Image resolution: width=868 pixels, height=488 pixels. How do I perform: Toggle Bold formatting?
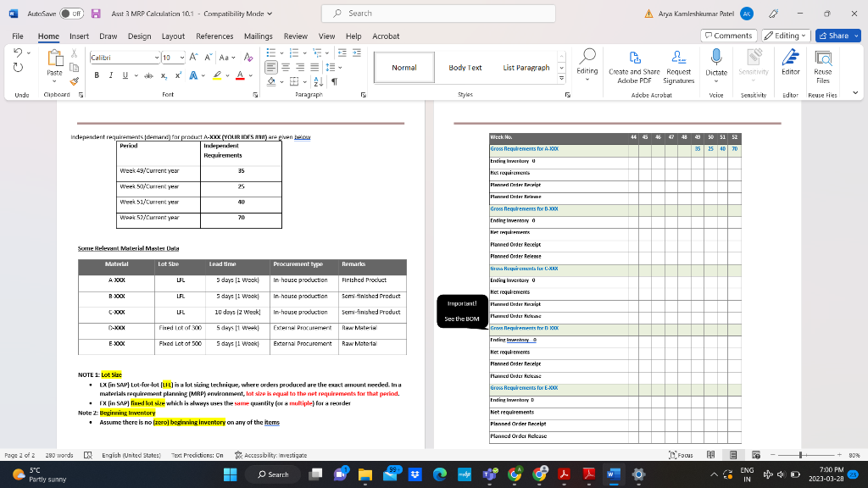[97, 75]
